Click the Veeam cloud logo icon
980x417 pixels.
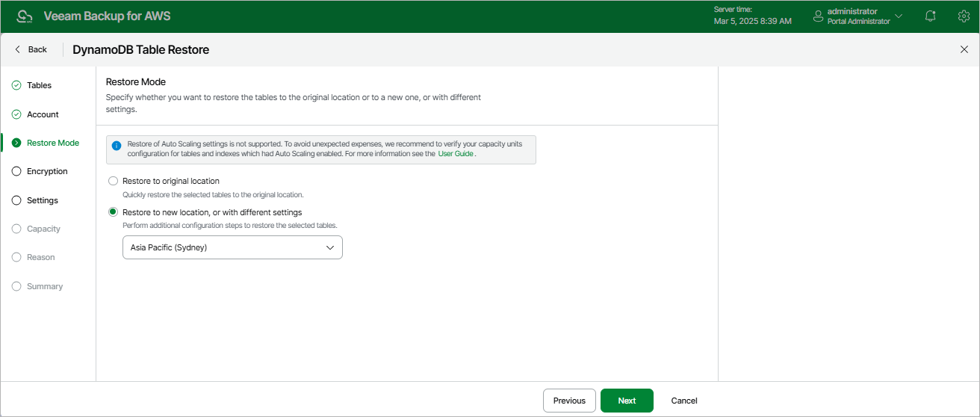24,16
